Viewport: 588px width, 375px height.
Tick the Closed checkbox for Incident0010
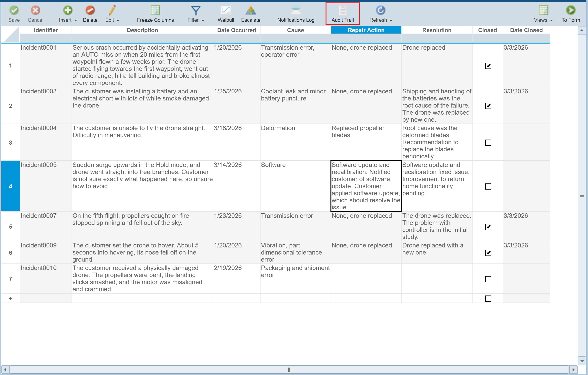[x=488, y=279]
